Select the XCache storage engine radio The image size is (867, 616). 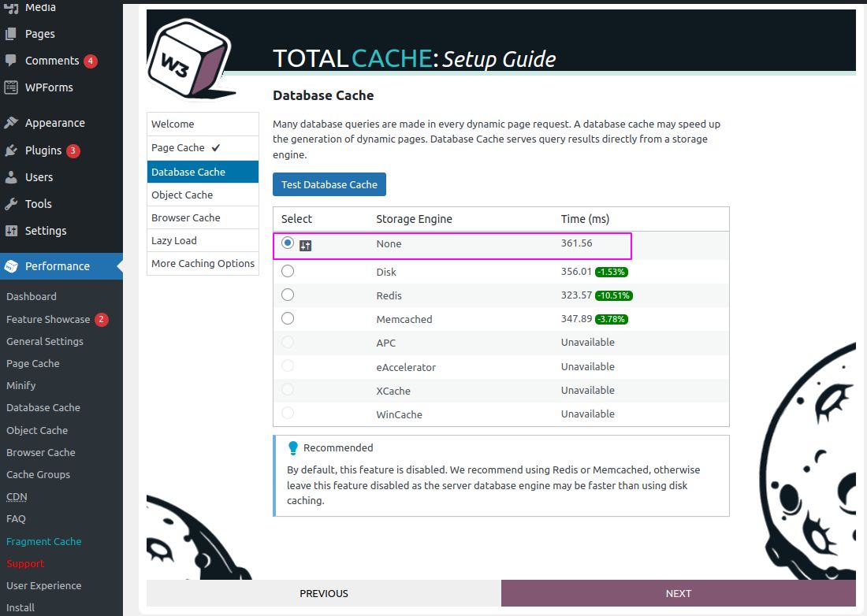pos(288,390)
